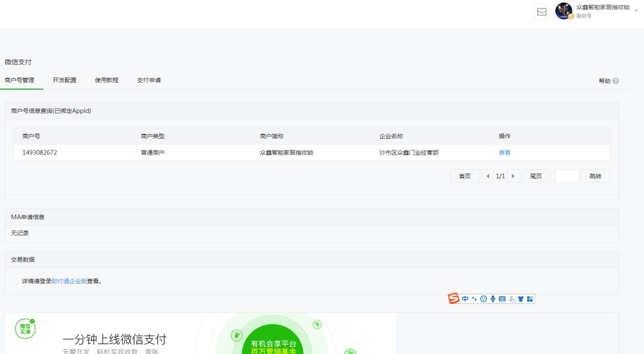
Task: Open the message inbox envelope icon
Action: tap(541, 11)
